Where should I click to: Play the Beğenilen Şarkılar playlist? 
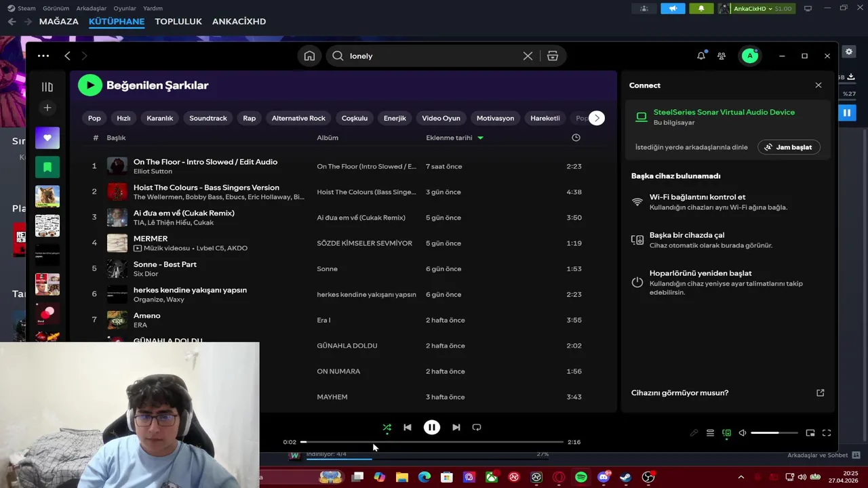90,85
